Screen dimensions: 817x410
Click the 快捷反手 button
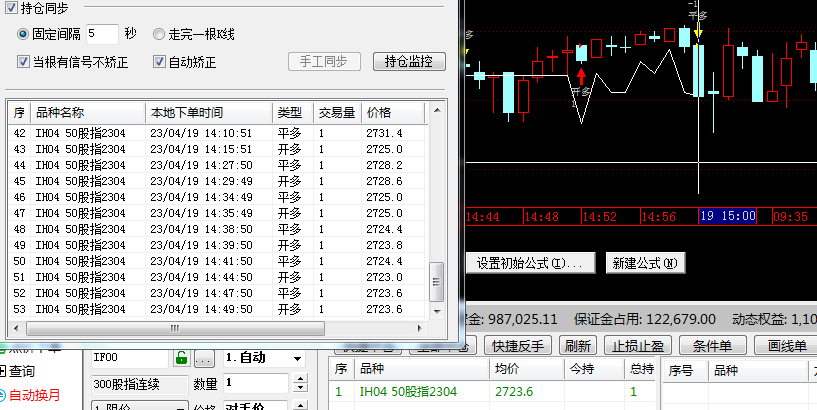coord(517,345)
